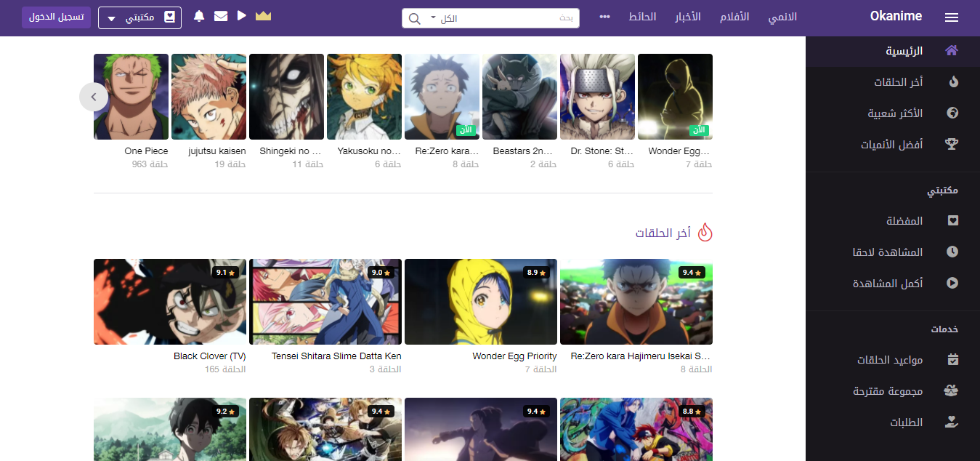The height and width of the screenshot is (461, 980).
Task: Click the red flame icon next to heading أخر الحلقات
Action: click(705, 232)
